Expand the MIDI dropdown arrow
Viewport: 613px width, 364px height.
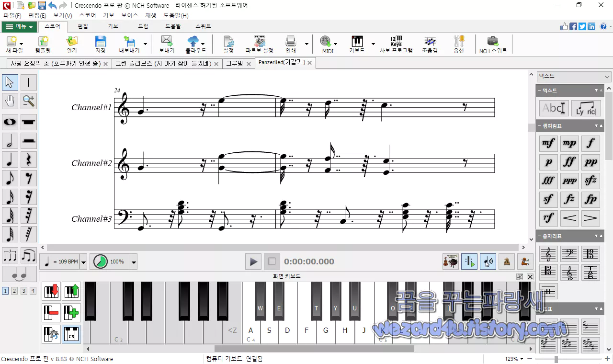(335, 44)
